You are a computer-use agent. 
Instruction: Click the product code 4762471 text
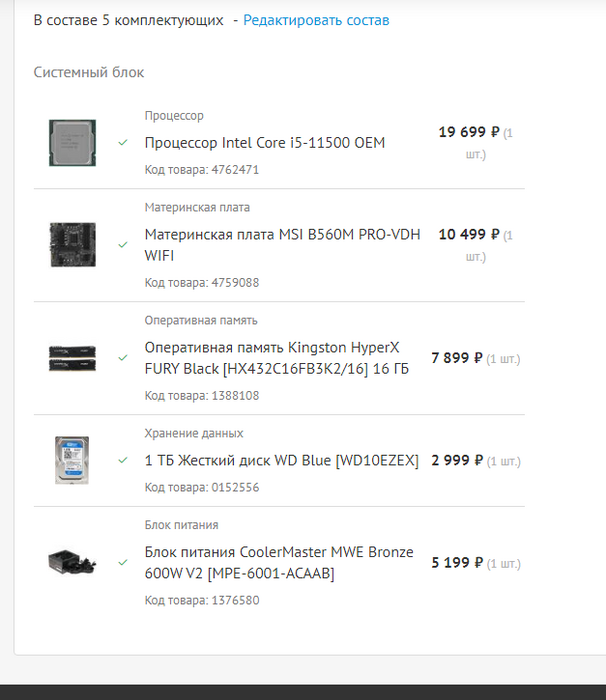pos(202,170)
